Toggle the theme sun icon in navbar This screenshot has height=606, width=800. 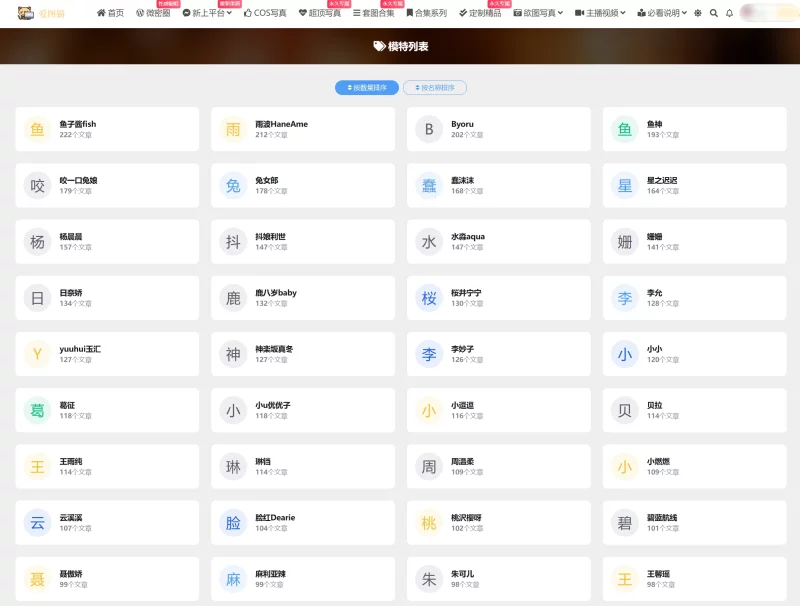pos(698,13)
